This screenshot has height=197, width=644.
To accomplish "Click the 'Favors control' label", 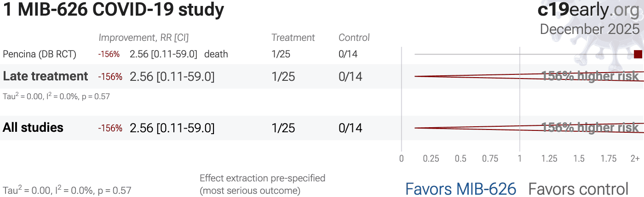I will point(578,189).
